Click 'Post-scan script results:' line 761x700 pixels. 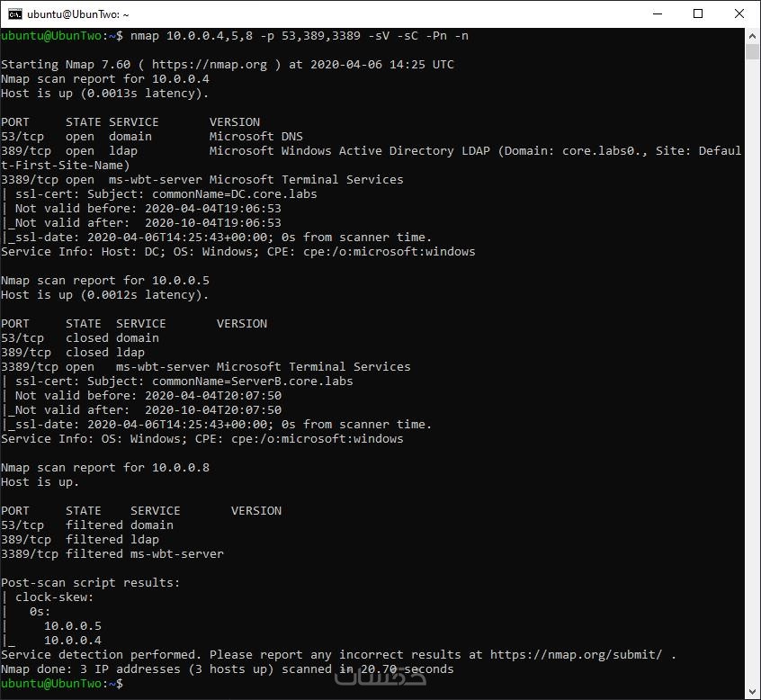point(90,583)
